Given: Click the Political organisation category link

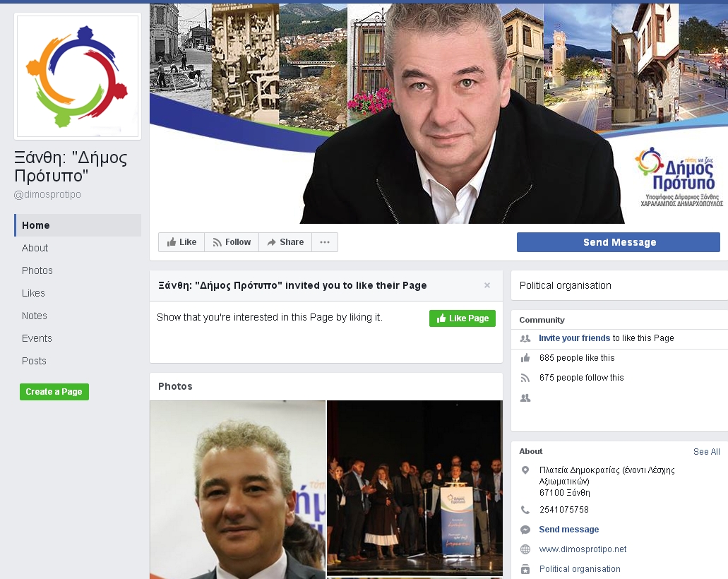Looking at the screenshot, I should (580, 569).
